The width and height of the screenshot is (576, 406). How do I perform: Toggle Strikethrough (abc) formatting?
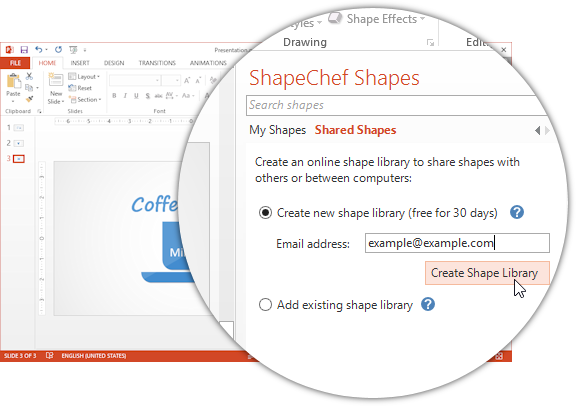[158, 96]
